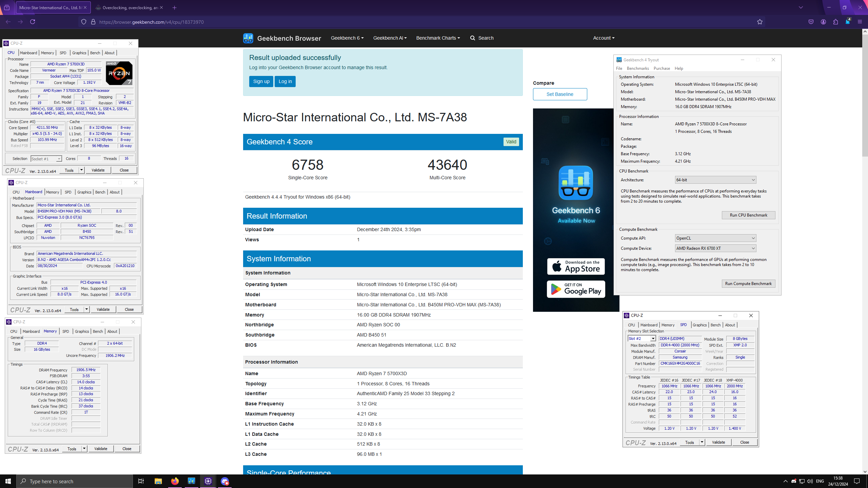Image resolution: width=868 pixels, height=488 pixels.
Task: Open the Geekbench 6 menu dropdown
Action: coord(347,38)
